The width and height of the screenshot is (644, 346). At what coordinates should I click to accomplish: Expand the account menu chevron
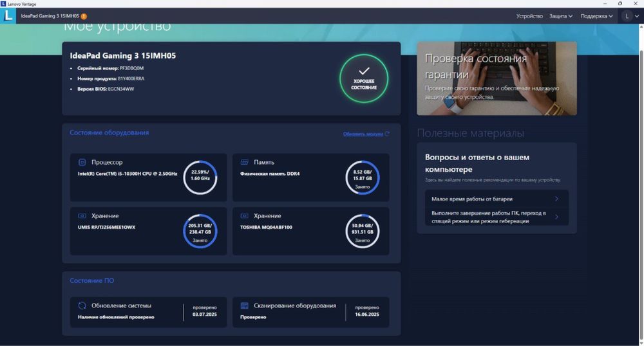[x=637, y=16]
